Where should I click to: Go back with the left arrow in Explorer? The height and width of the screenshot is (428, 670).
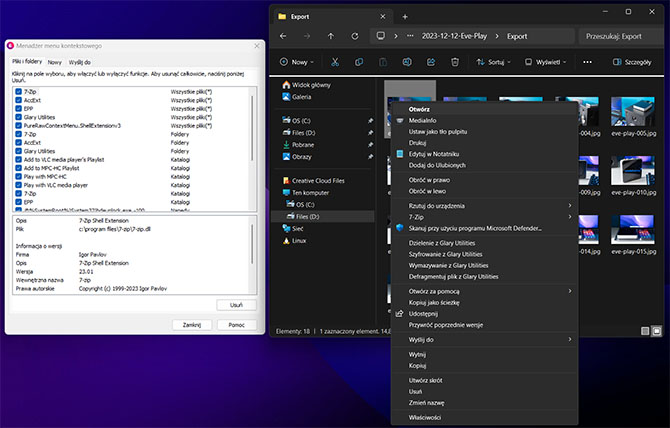[283, 36]
